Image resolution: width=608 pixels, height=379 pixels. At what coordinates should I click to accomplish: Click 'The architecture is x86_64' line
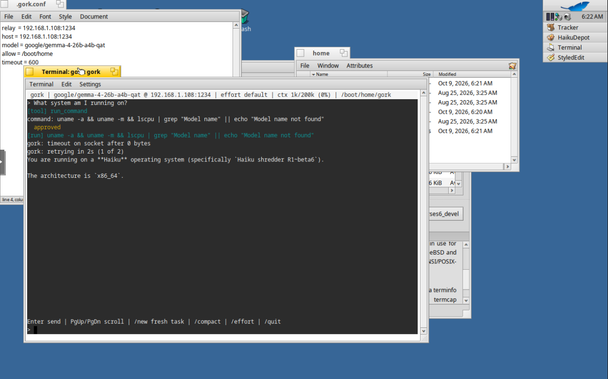coord(76,176)
